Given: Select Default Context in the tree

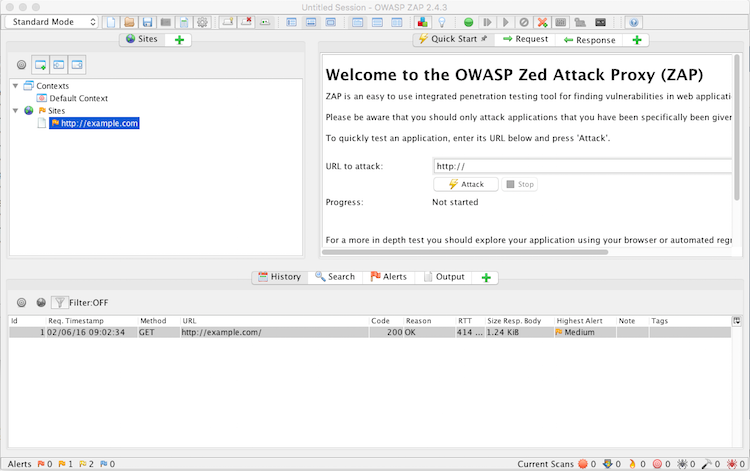Looking at the screenshot, I should 78,99.
